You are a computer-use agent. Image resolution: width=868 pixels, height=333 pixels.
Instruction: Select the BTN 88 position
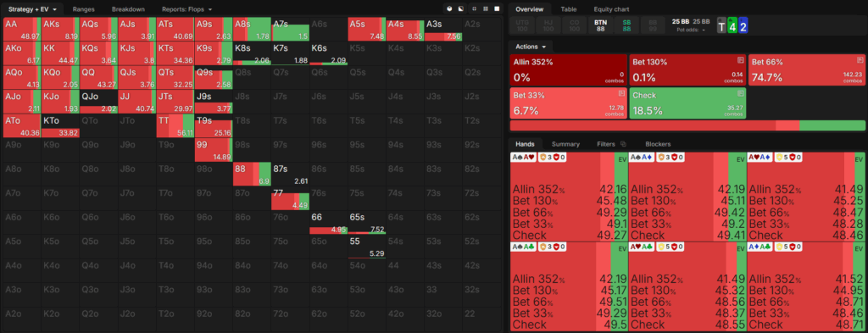coord(600,25)
